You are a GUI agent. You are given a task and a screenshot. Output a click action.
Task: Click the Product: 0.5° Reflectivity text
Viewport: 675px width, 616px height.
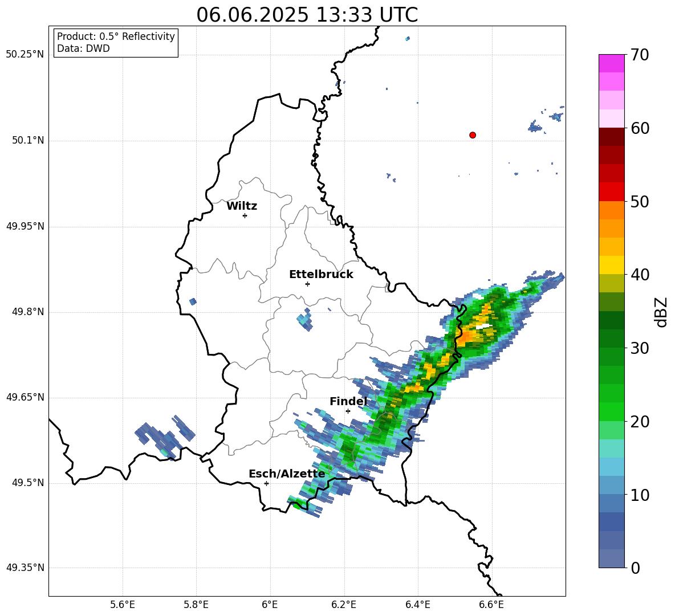coord(116,36)
